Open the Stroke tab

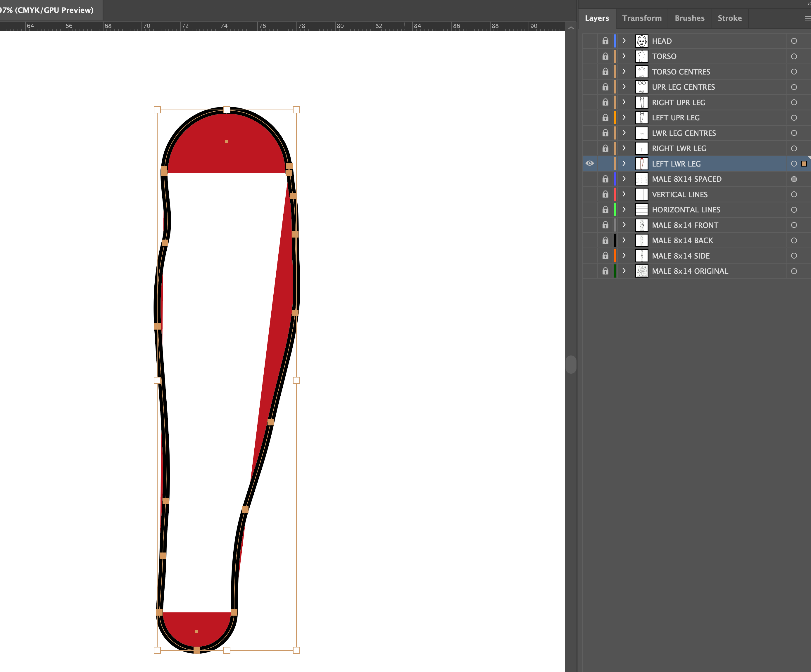729,18
